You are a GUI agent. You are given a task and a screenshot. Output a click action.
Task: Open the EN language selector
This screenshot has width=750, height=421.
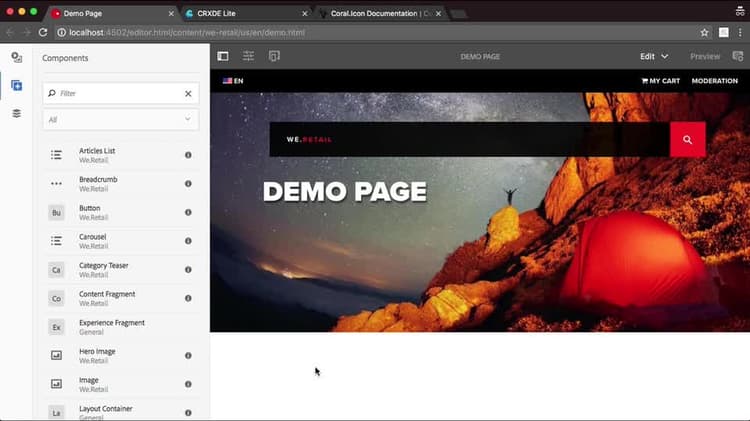pyautogui.click(x=233, y=81)
